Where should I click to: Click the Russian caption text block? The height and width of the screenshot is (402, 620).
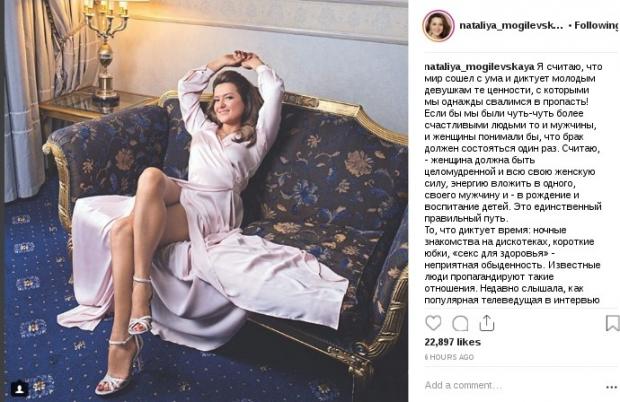coord(513,183)
